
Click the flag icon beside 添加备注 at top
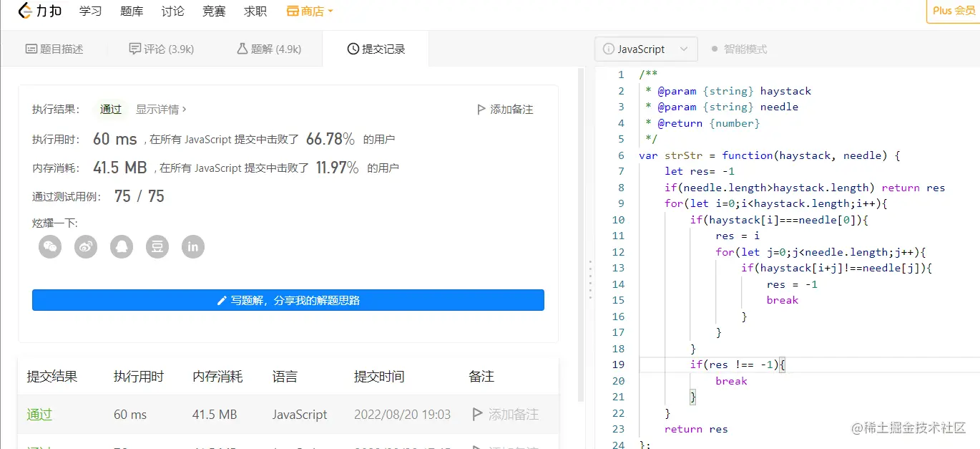(481, 110)
